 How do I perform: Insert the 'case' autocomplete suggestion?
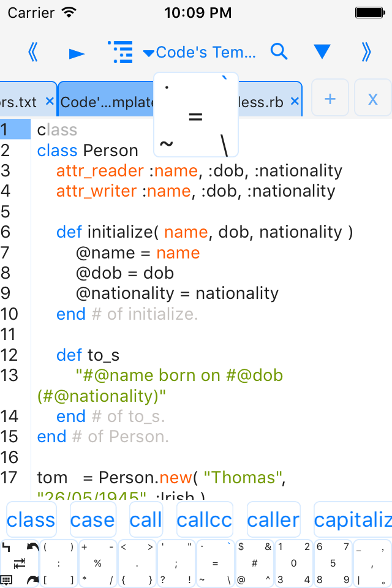coord(92,519)
